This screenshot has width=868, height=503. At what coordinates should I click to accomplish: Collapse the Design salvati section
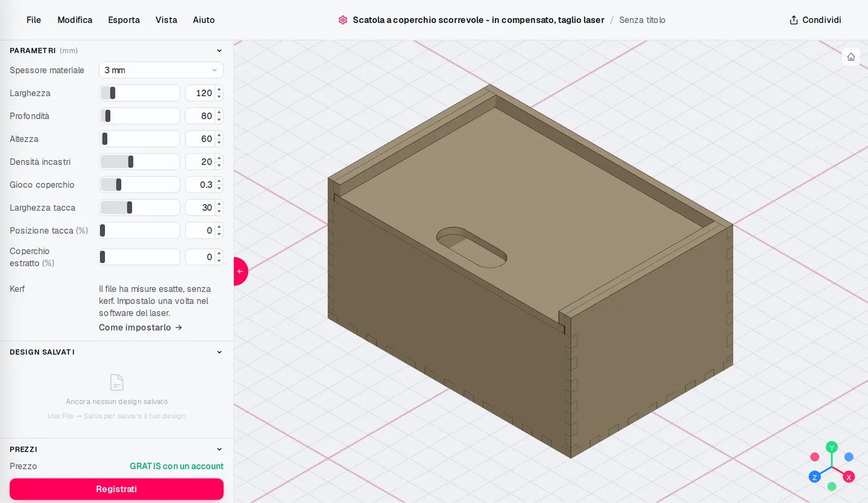pyautogui.click(x=219, y=352)
